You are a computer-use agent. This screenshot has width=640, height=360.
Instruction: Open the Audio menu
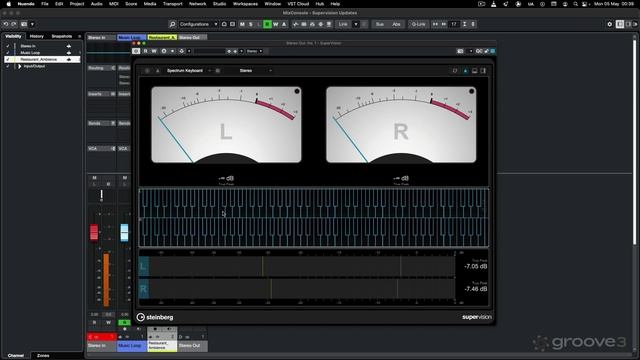click(96, 4)
